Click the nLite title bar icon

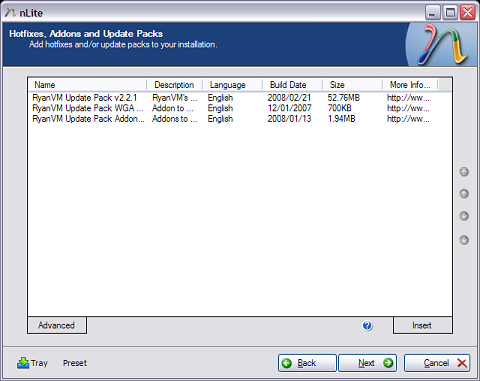[x=10, y=13]
